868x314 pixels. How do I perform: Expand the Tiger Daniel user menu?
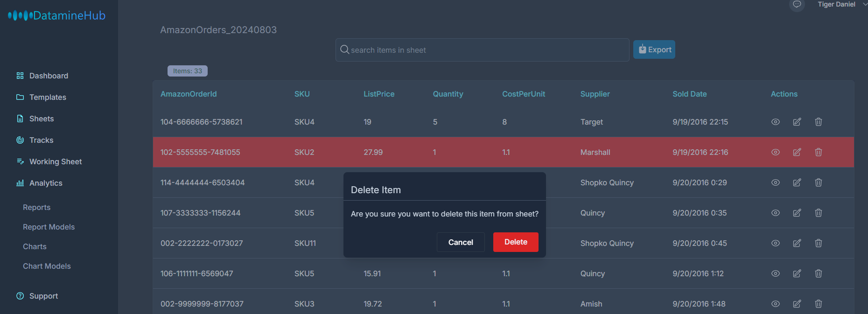[842, 4]
